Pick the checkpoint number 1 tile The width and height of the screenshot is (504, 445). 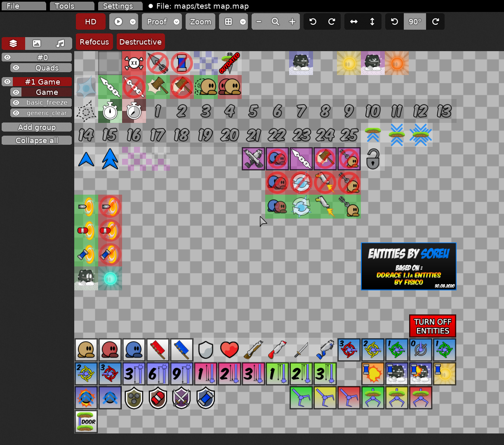158,111
